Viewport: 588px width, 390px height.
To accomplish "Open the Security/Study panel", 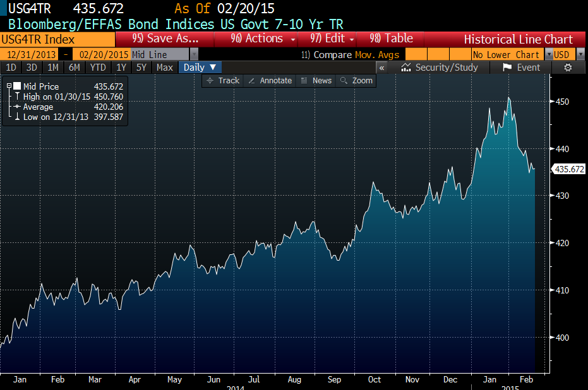I will [439, 68].
